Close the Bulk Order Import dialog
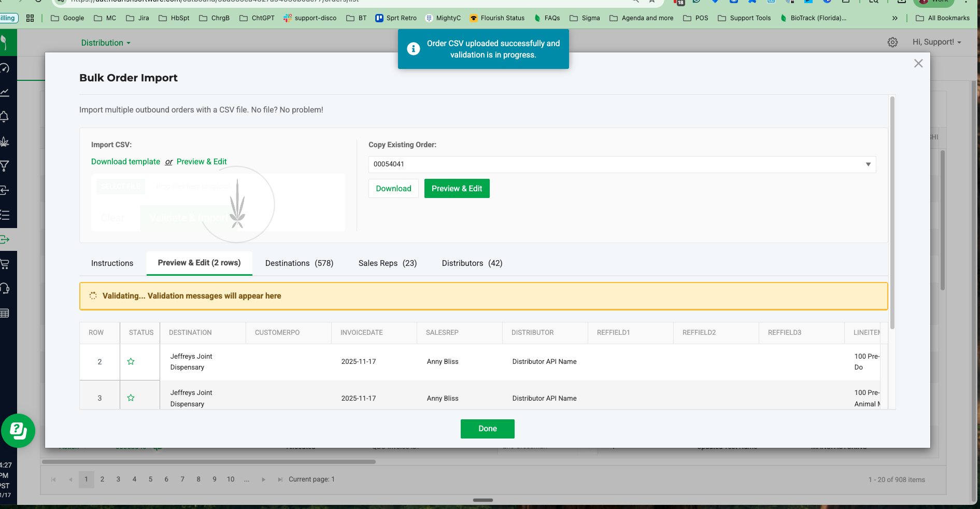Viewport: 980px width, 509px height. click(918, 63)
